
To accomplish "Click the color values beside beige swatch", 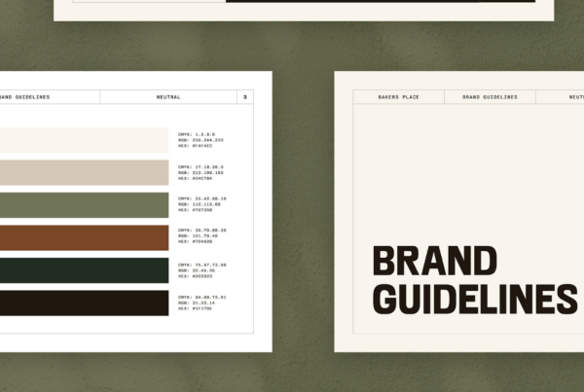I will pos(201,172).
